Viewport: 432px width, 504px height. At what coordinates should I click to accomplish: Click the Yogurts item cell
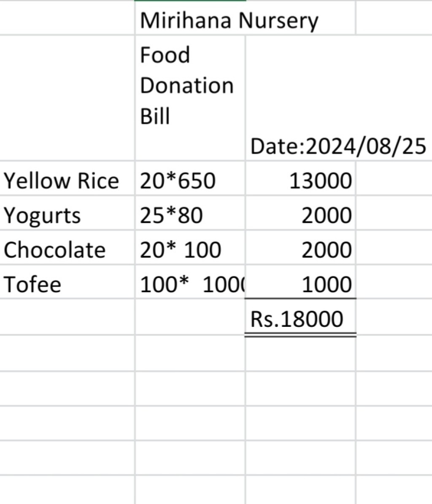point(67,213)
